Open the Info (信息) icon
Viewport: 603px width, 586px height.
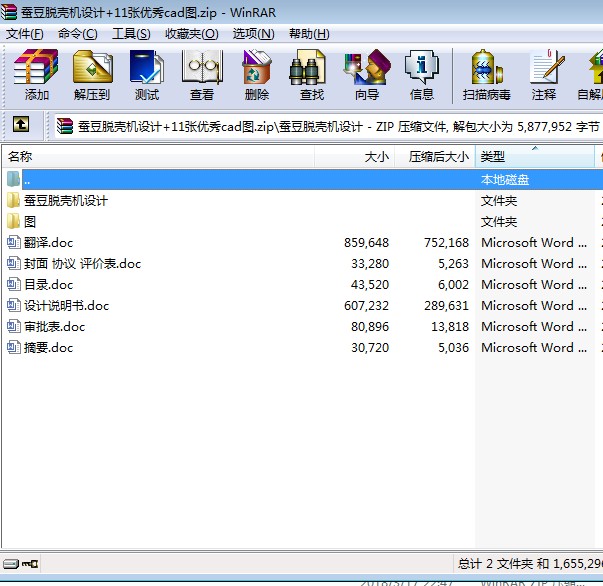point(421,67)
